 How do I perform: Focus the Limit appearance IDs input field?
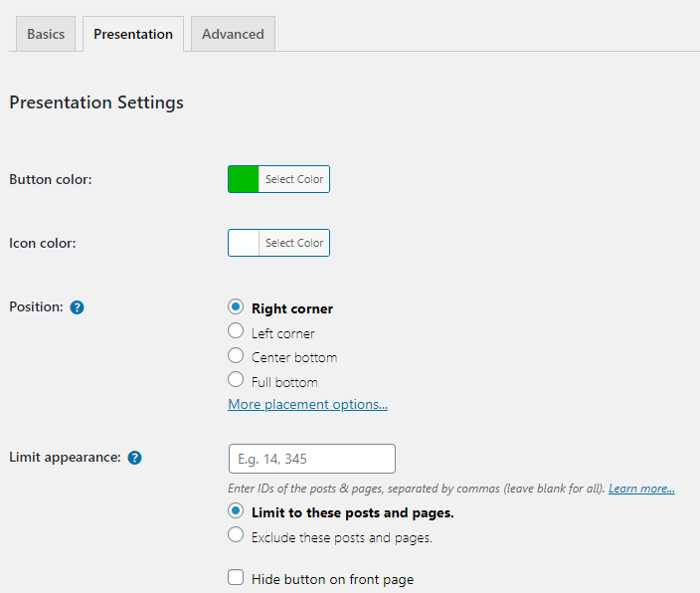312,459
